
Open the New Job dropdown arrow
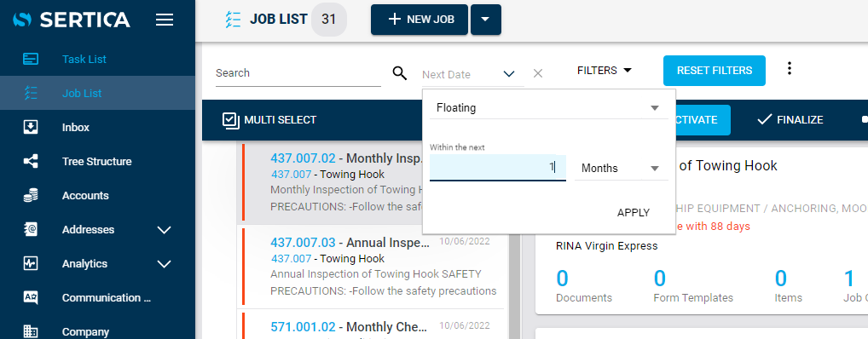[485, 20]
